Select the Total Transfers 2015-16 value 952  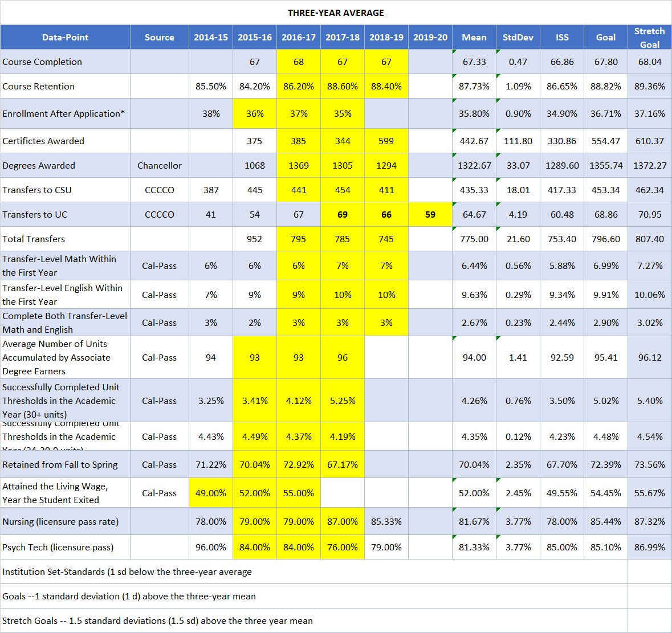coord(254,239)
